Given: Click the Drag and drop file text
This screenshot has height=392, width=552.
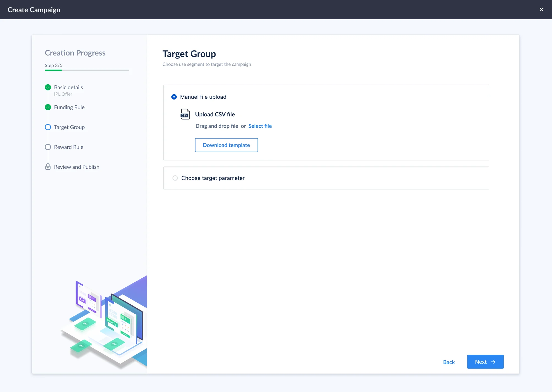Looking at the screenshot, I should [217, 126].
